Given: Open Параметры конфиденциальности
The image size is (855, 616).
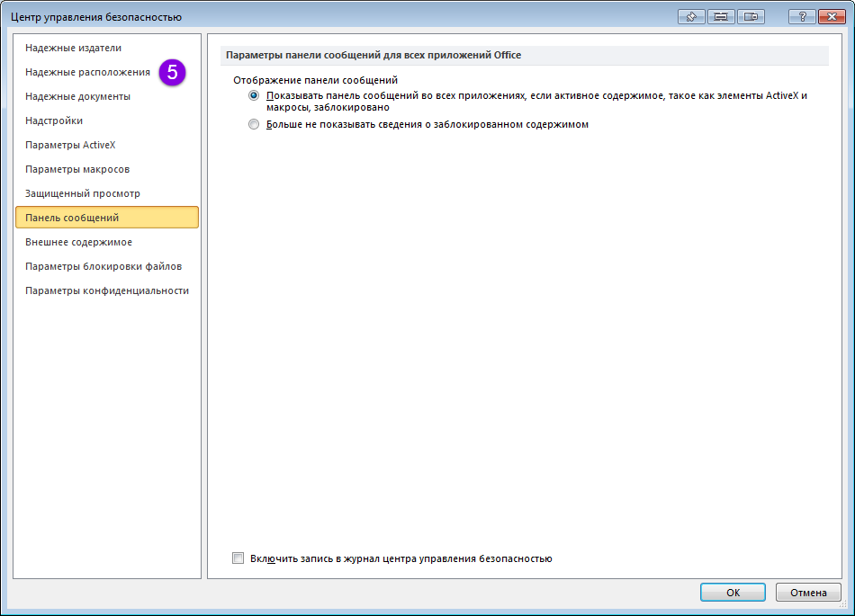Looking at the screenshot, I should tap(107, 290).
